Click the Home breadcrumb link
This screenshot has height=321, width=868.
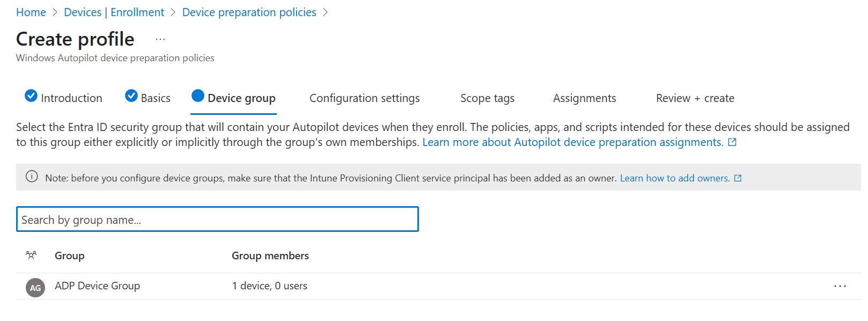point(31,12)
